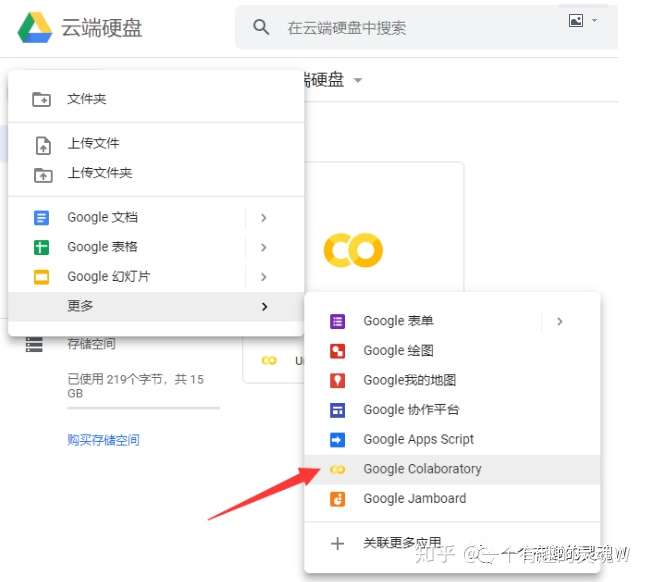The width and height of the screenshot is (647, 582).
Task: Focus the Drive search field
Action: pos(426,28)
